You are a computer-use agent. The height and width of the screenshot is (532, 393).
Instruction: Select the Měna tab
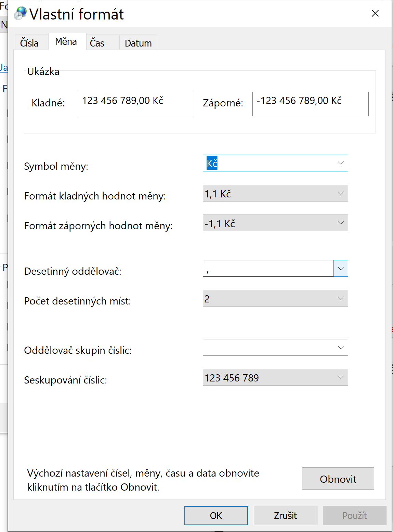[x=66, y=42]
